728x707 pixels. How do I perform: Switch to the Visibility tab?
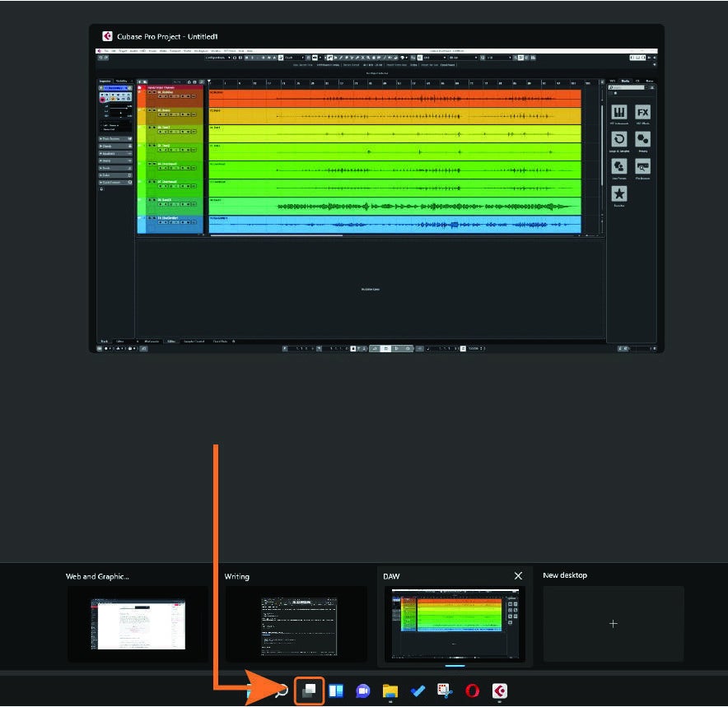[x=121, y=81]
